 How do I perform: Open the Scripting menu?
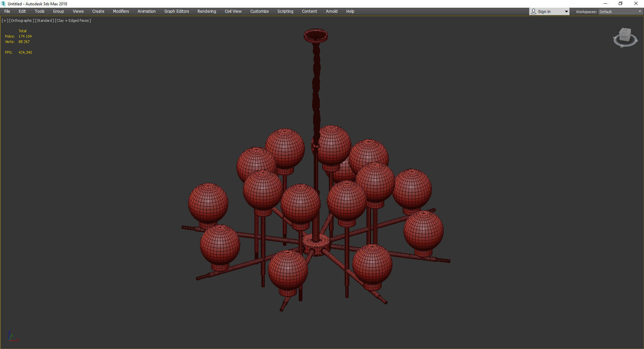(285, 11)
